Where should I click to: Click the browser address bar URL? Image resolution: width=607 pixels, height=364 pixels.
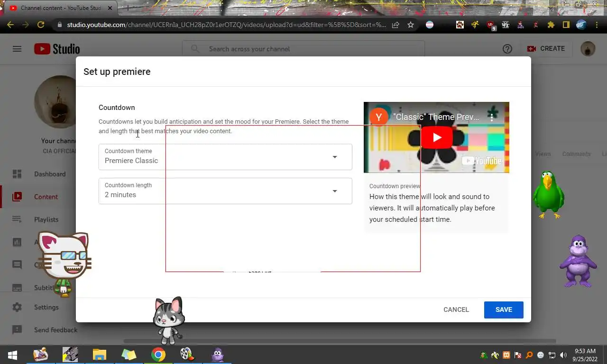[226, 25]
